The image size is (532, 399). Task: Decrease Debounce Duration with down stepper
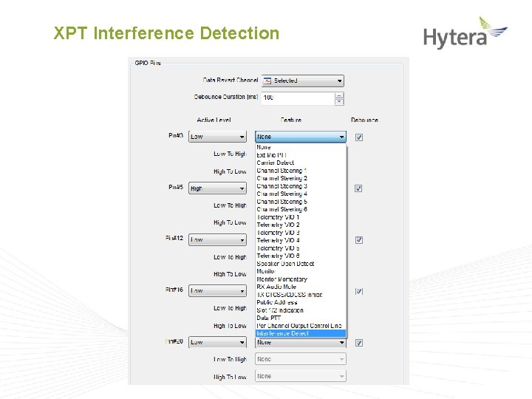click(339, 101)
